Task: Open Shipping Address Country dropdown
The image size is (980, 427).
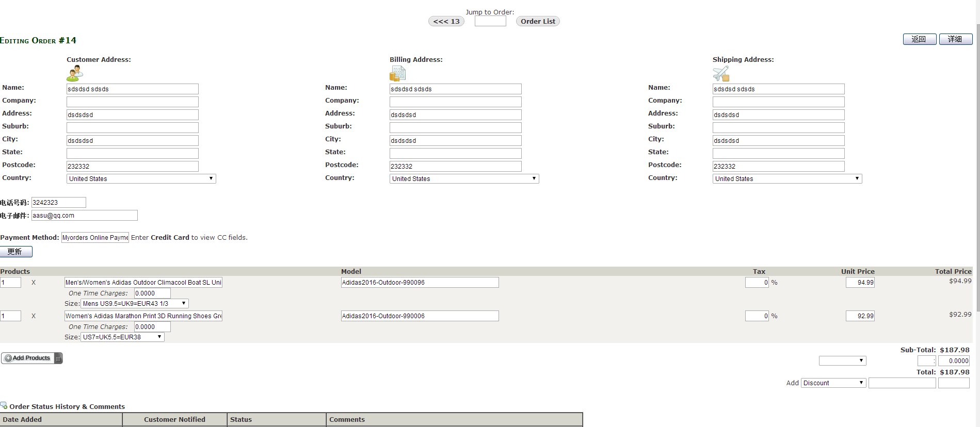Action: [787, 179]
